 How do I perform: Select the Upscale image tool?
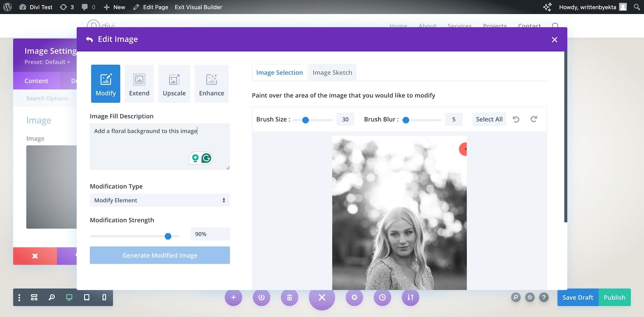coord(174,83)
